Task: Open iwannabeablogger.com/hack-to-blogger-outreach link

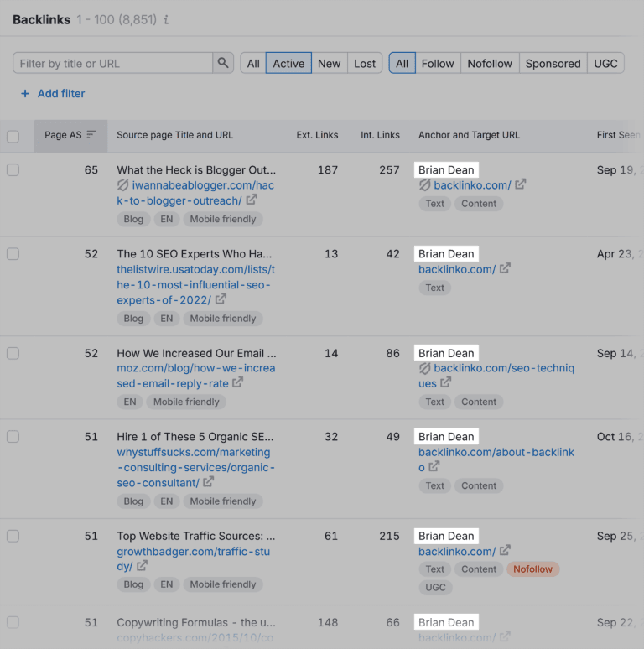Action: click(x=195, y=193)
